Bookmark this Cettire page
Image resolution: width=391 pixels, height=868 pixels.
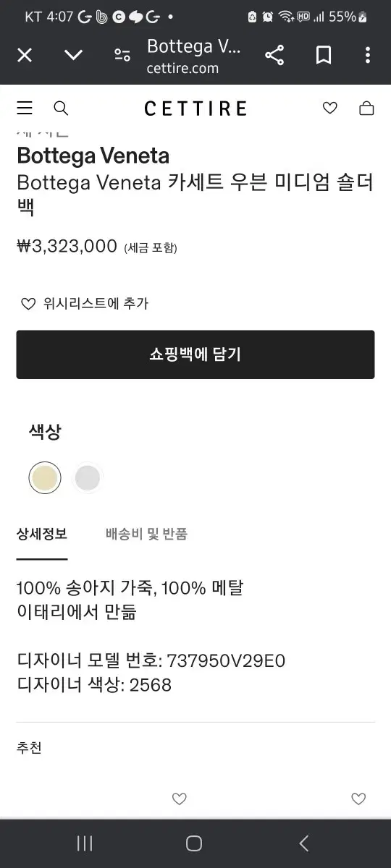tap(324, 55)
